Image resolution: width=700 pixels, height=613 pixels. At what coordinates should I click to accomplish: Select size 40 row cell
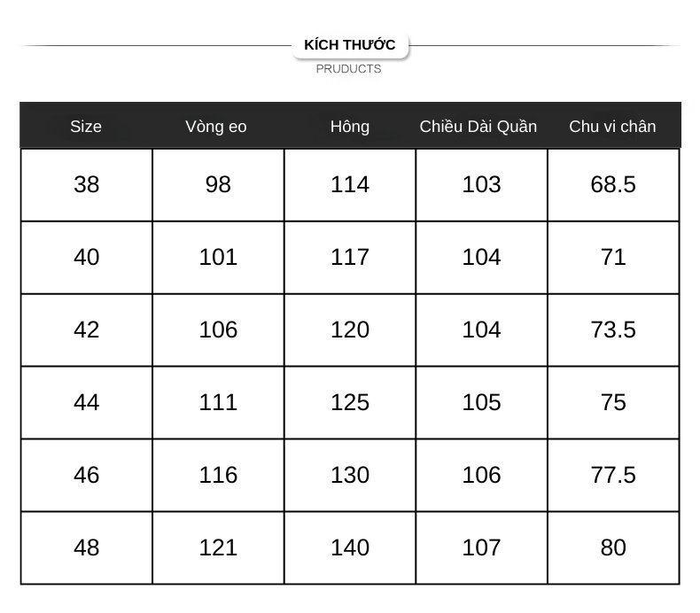pos(87,258)
